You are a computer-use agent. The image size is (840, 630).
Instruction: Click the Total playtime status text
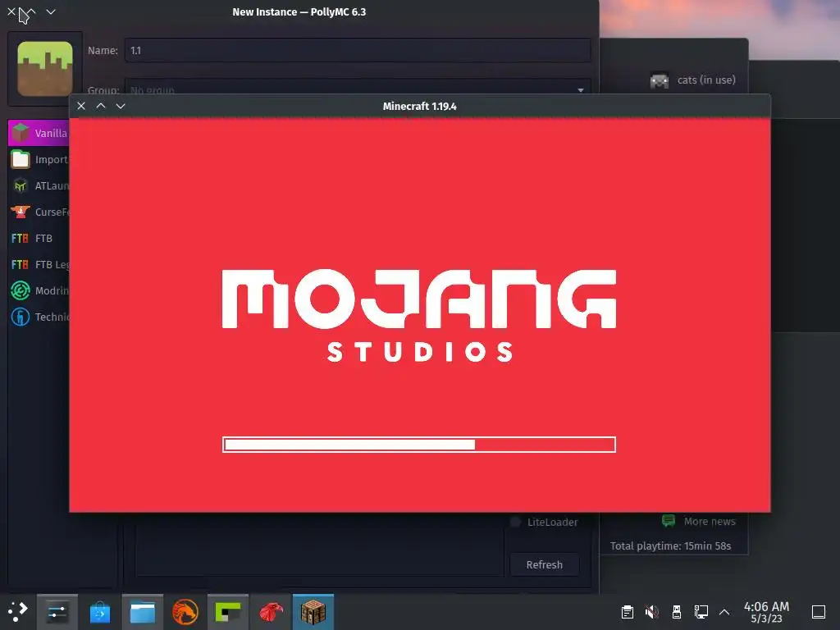(x=670, y=546)
